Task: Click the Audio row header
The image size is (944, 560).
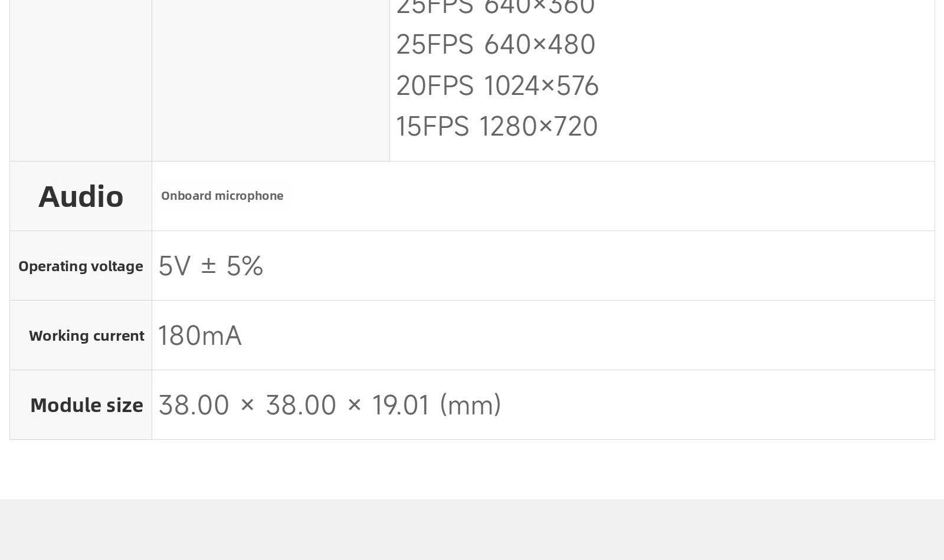Action: (81, 196)
